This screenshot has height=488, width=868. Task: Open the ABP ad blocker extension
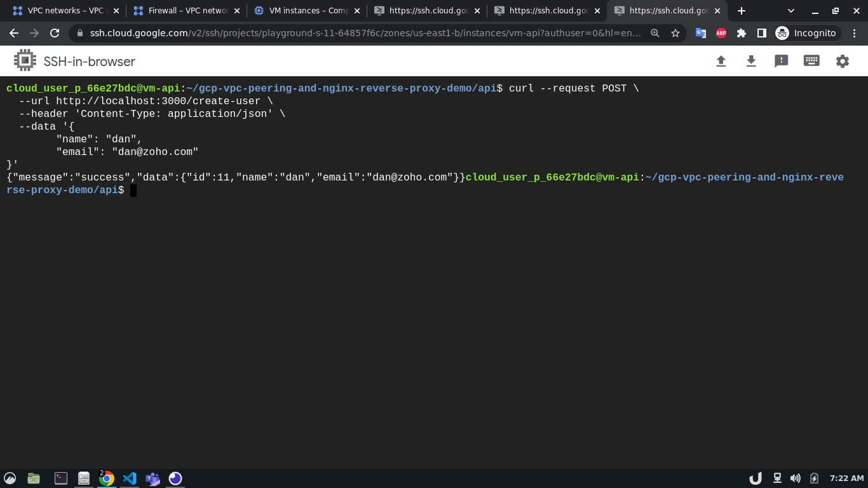(721, 33)
